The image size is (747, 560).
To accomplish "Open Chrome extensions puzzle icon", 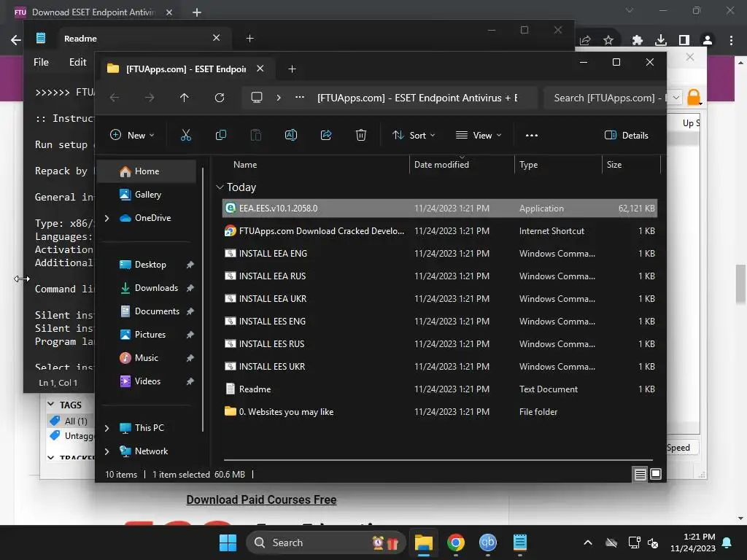I will pos(637,41).
